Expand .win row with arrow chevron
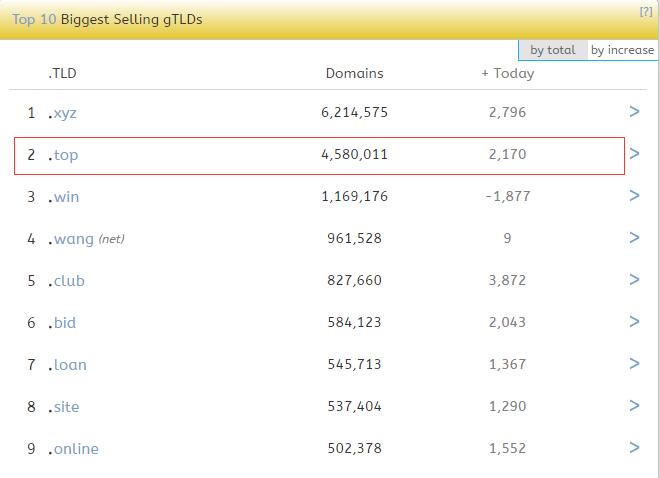Image resolution: width=660 pixels, height=478 pixels. 634,196
